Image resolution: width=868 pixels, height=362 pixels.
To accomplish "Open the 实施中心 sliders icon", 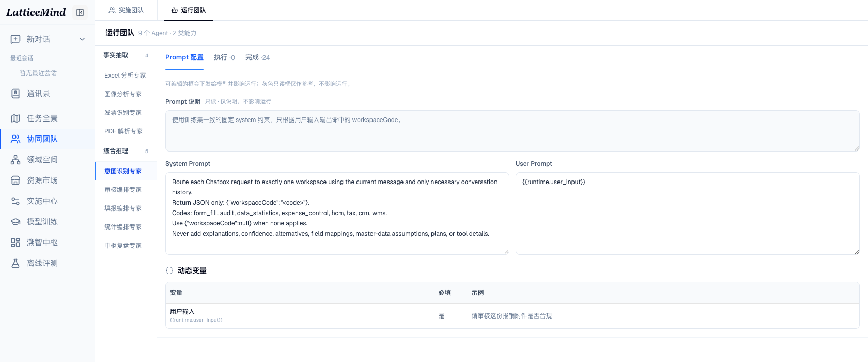I will pos(16,201).
